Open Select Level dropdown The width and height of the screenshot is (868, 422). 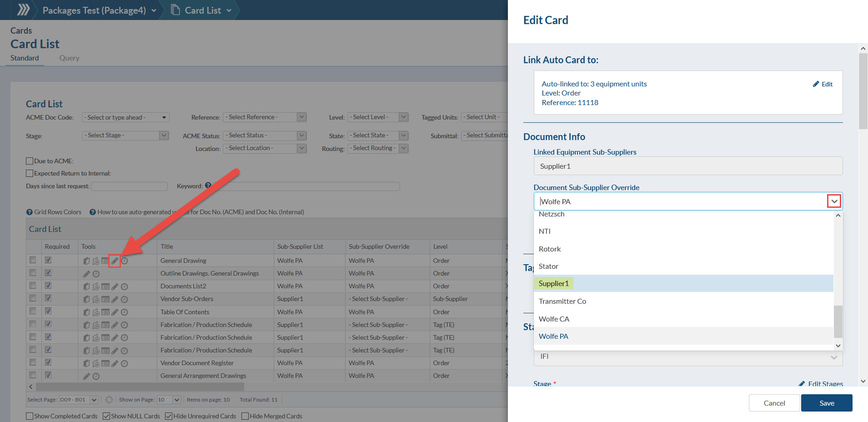[x=378, y=117]
